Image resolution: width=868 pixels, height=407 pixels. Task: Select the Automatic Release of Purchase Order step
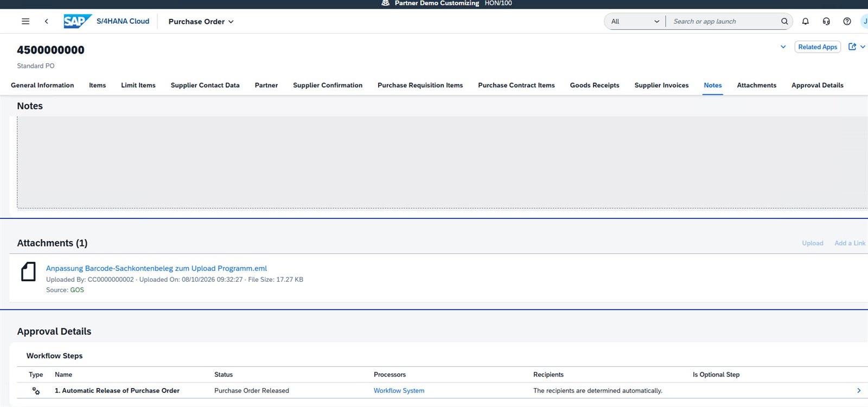(117, 391)
